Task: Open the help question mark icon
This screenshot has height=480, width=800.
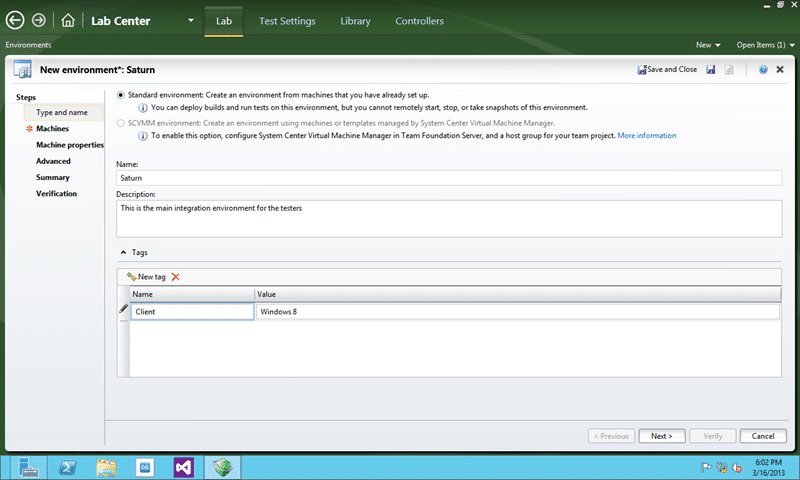Action: 763,69
